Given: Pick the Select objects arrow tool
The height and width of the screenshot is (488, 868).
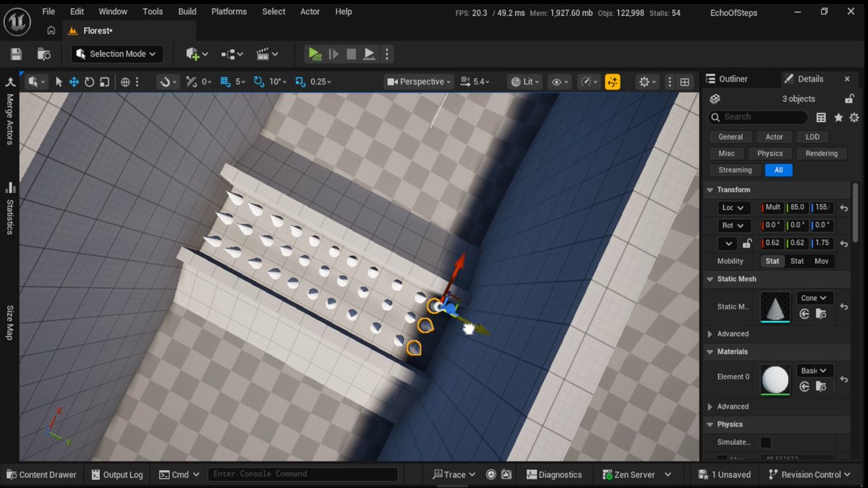Looking at the screenshot, I should pos(59,82).
